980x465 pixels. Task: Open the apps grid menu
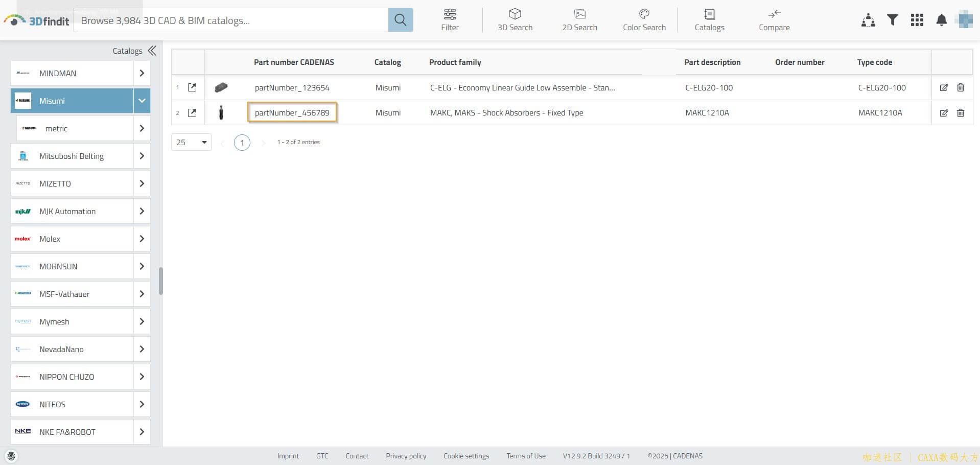(x=917, y=20)
